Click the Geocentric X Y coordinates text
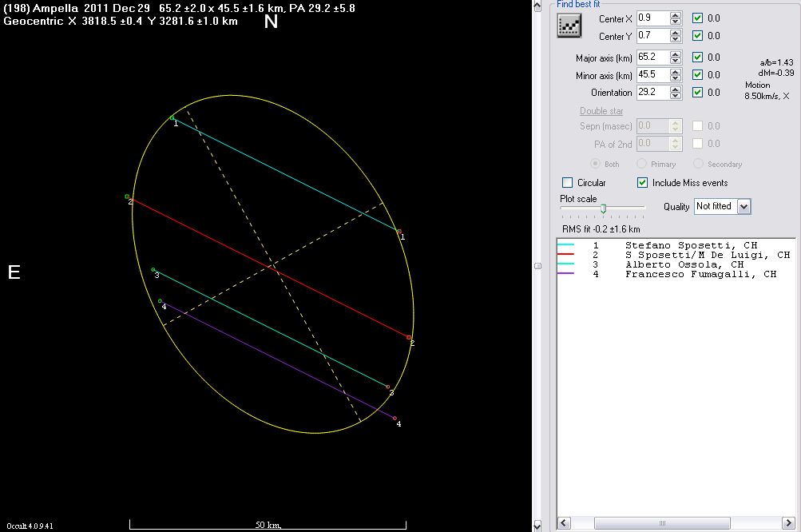Image resolution: width=801 pixels, height=532 pixels. tap(121, 22)
